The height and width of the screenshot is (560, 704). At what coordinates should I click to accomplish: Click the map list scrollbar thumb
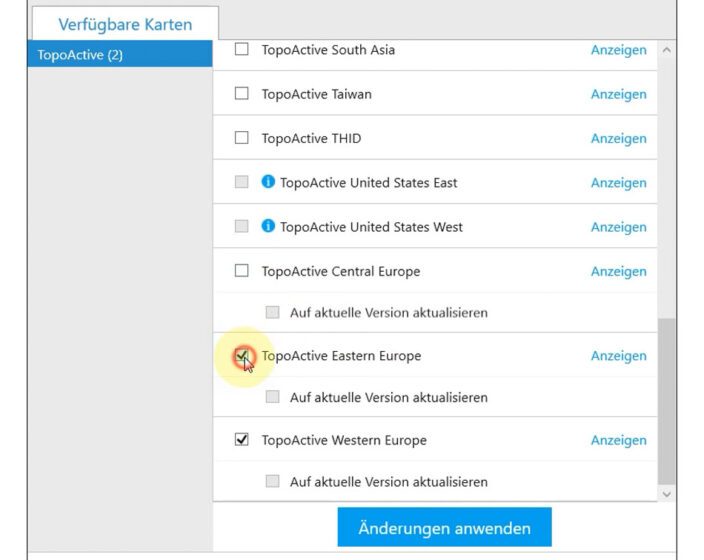point(667,401)
